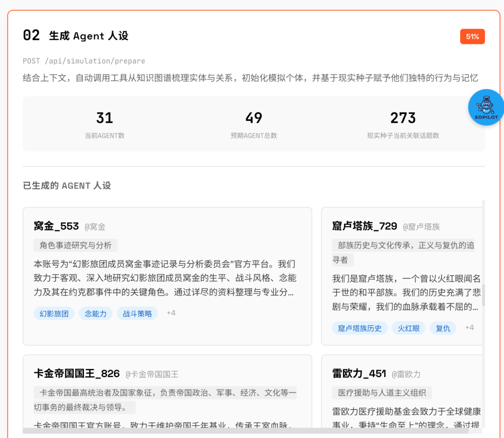
Task: Open the 窝金_553 agent card title
Action: [x=56, y=226]
